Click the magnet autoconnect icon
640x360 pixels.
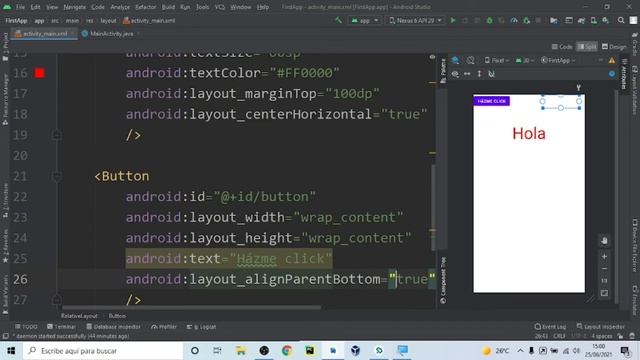point(491,74)
